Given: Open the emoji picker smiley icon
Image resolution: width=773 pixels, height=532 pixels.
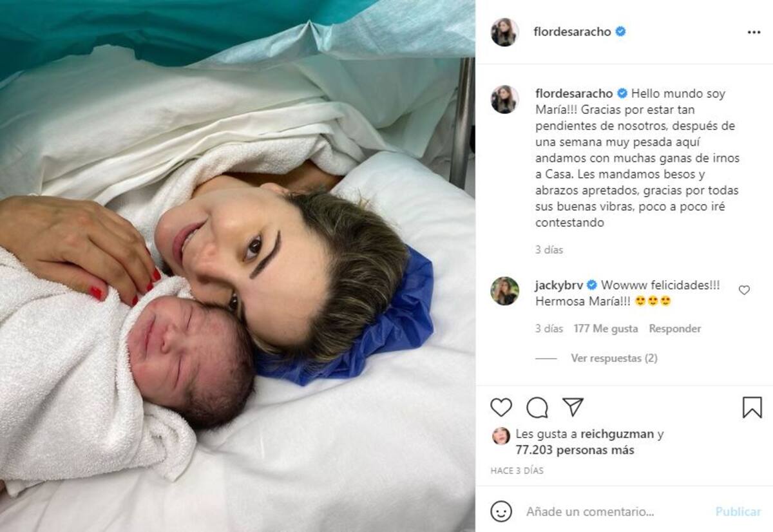Looking at the screenshot, I should point(501,511).
